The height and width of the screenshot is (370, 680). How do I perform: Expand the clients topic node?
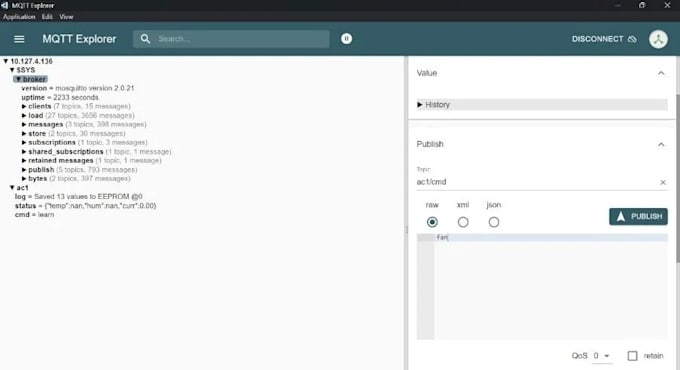pyautogui.click(x=24, y=106)
